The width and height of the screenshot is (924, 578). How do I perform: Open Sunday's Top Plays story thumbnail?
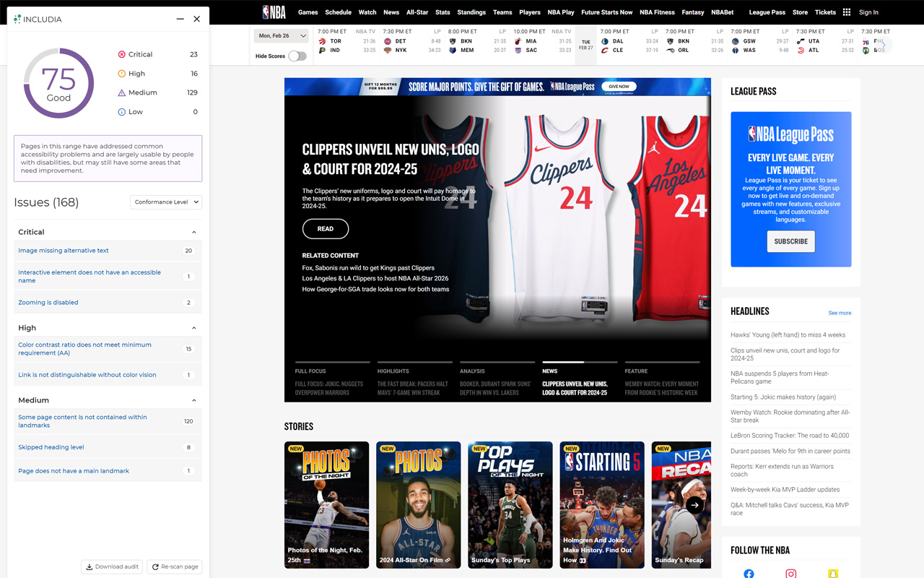pyautogui.click(x=510, y=505)
